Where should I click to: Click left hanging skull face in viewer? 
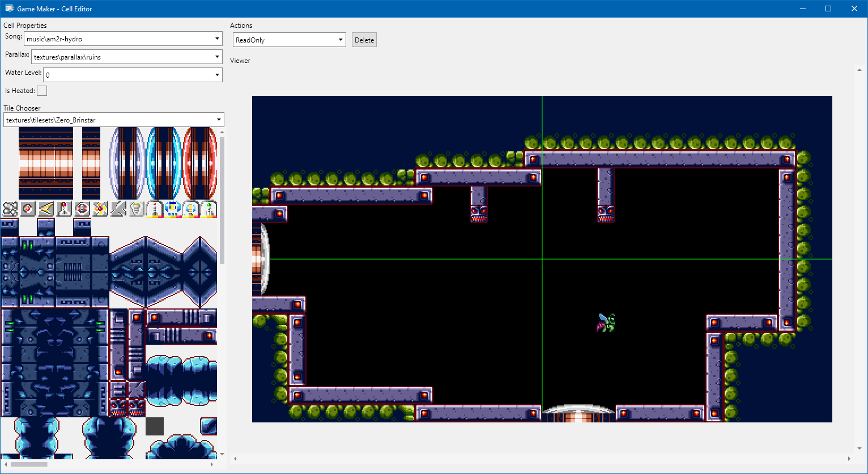point(479,213)
